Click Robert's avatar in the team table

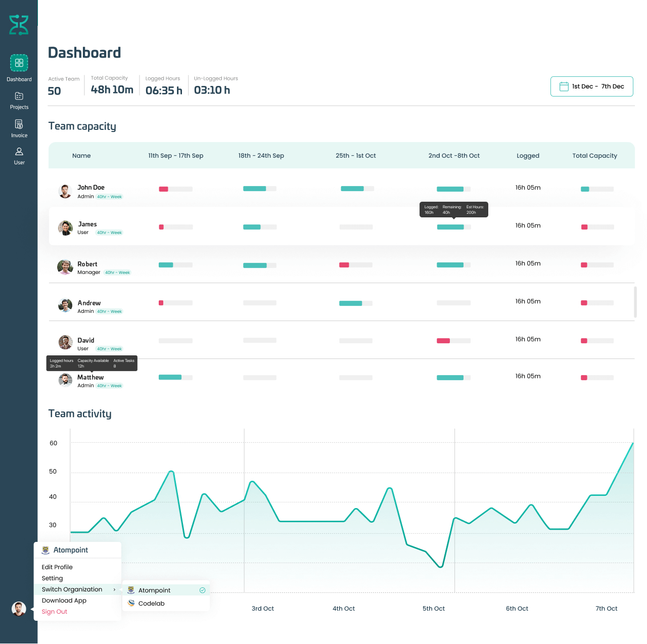(65, 267)
